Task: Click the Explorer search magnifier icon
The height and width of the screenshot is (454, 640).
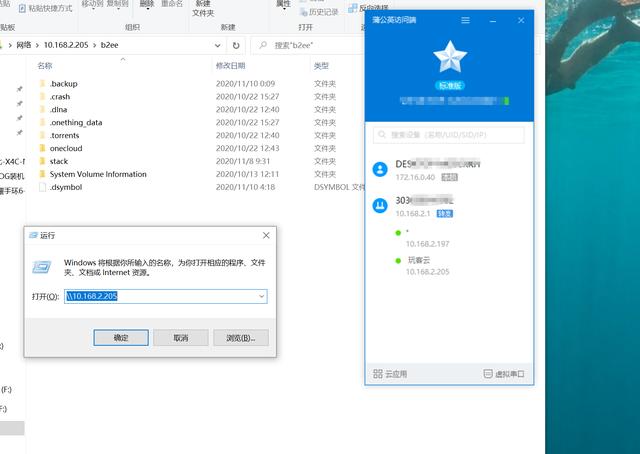Action: [x=263, y=45]
